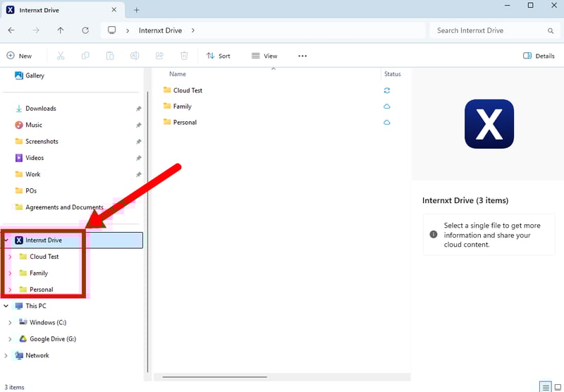Click the info icon in the details card
The width and height of the screenshot is (564, 392).
tap(434, 235)
